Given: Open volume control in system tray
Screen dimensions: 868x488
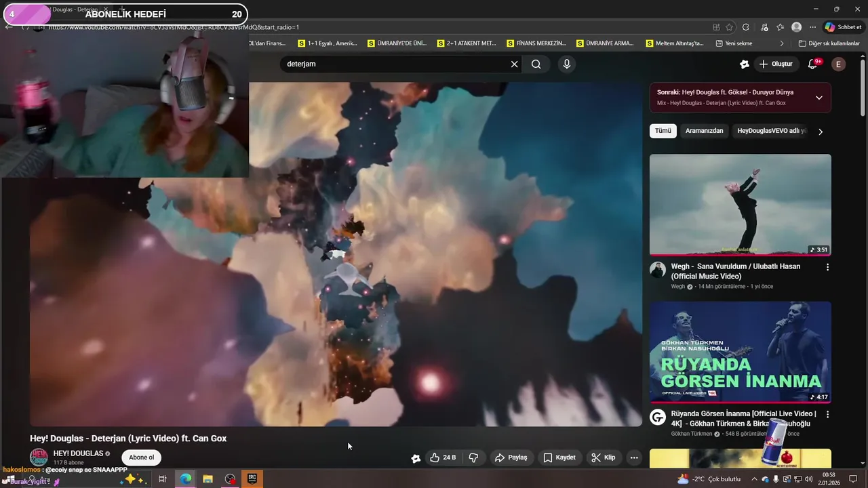Looking at the screenshot, I should coord(808,479).
